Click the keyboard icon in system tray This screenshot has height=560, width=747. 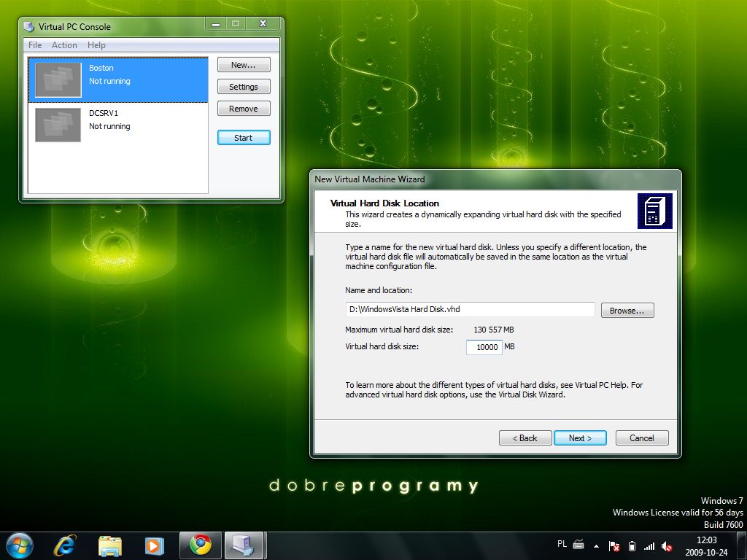(x=578, y=544)
